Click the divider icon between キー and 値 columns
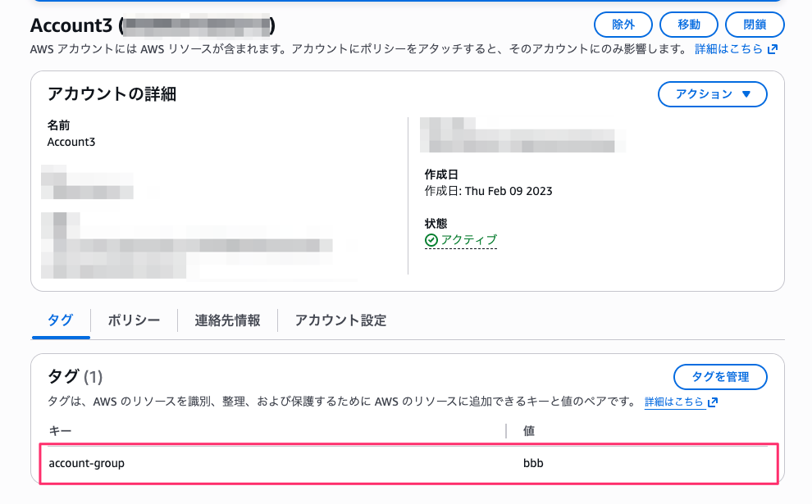 coord(508,430)
